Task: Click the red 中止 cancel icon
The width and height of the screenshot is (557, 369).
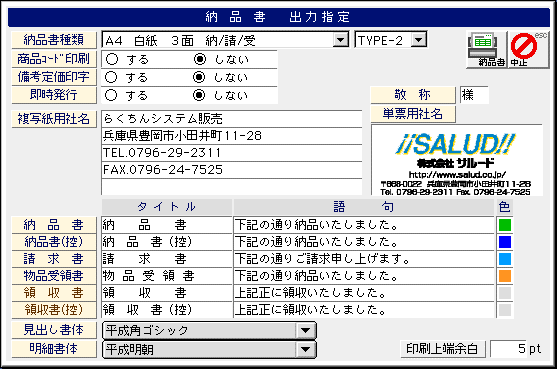Action: point(528,49)
